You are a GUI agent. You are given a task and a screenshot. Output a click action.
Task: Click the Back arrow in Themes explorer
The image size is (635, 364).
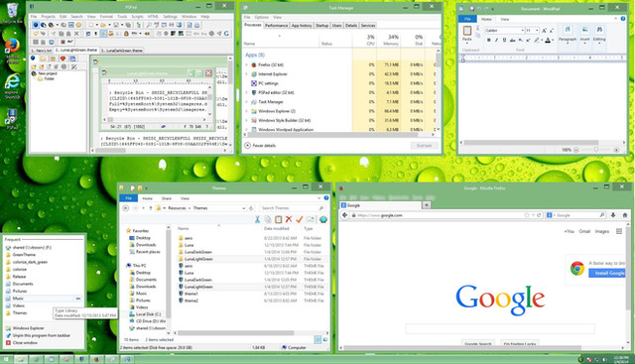pyautogui.click(x=126, y=208)
